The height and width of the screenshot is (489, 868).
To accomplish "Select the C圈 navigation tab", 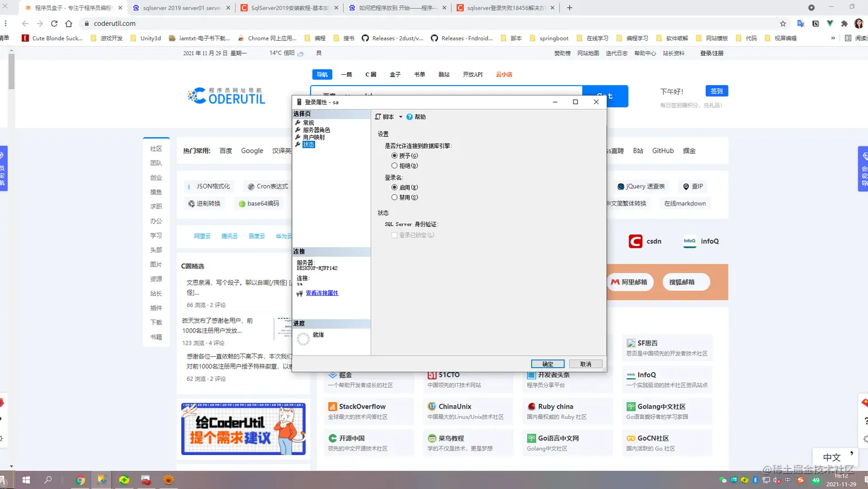I will 371,75.
